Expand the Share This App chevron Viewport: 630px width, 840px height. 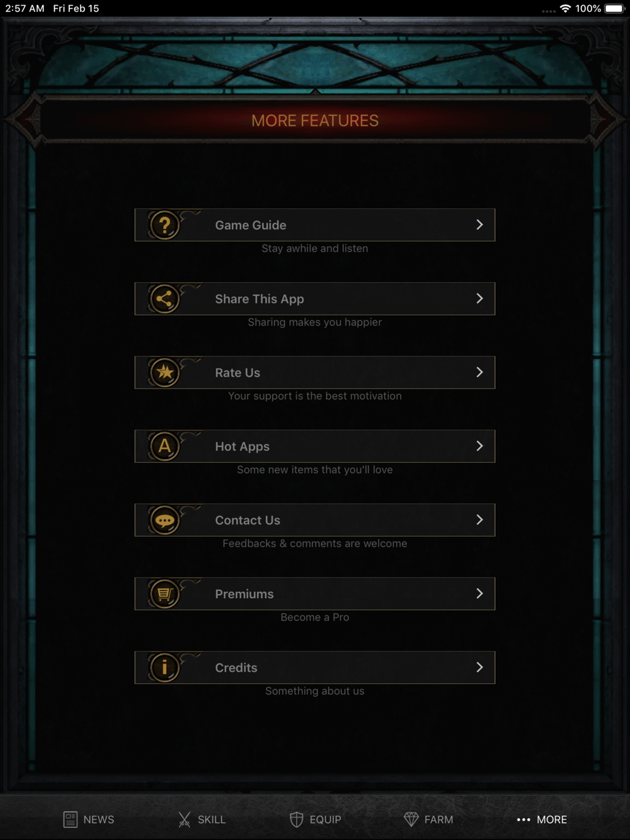point(479,298)
